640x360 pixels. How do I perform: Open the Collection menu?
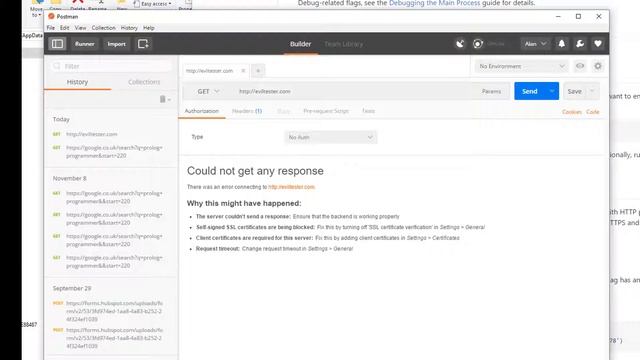[x=103, y=28]
